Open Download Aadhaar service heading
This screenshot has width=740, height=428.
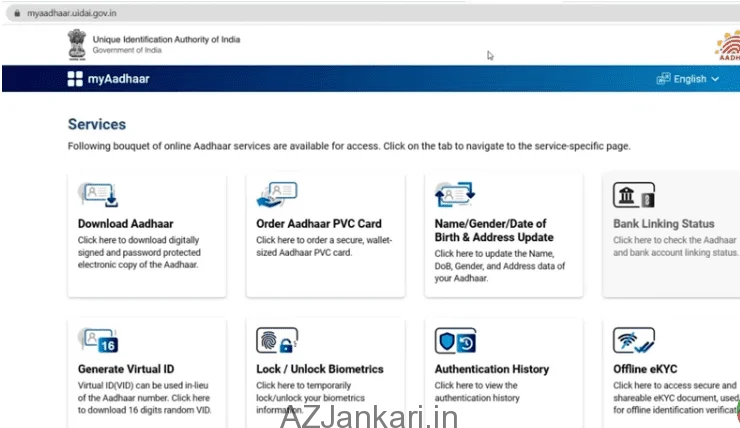(x=126, y=224)
